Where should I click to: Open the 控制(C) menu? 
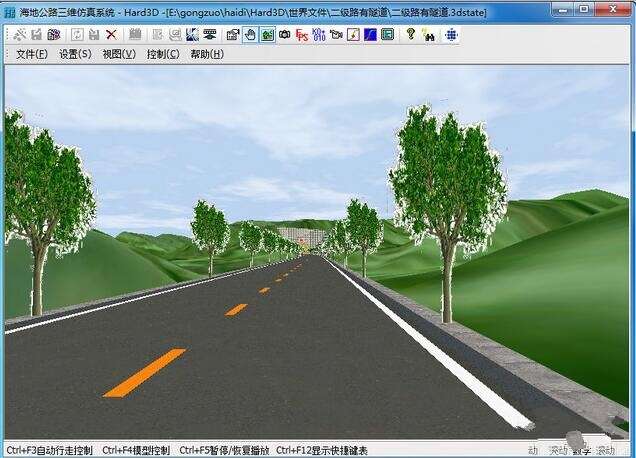[163, 54]
